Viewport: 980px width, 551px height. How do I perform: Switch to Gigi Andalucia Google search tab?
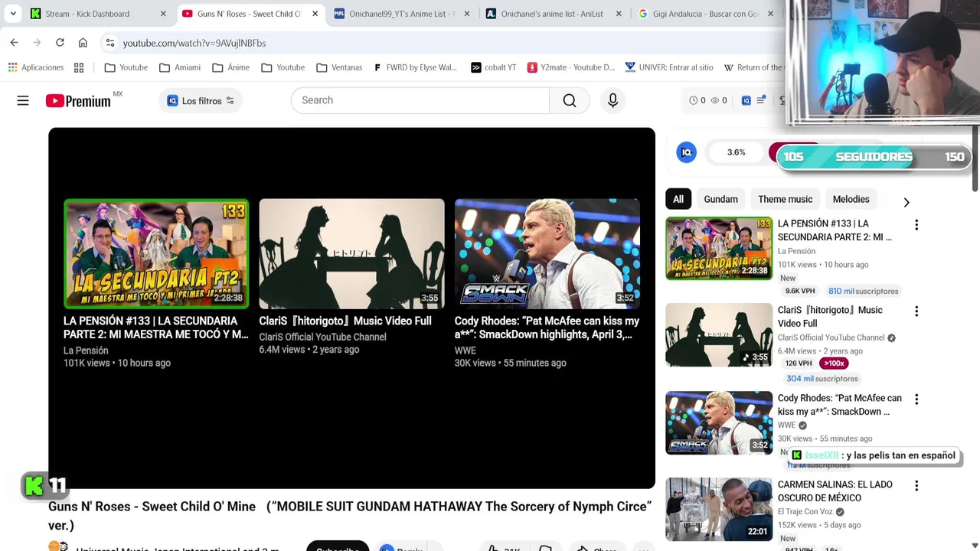pyautogui.click(x=705, y=14)
